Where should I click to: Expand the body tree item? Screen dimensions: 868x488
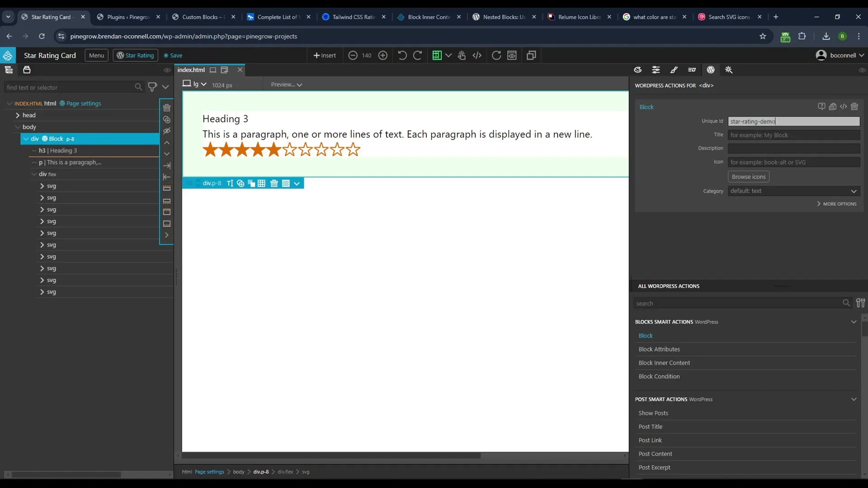[x=17, y=127]
